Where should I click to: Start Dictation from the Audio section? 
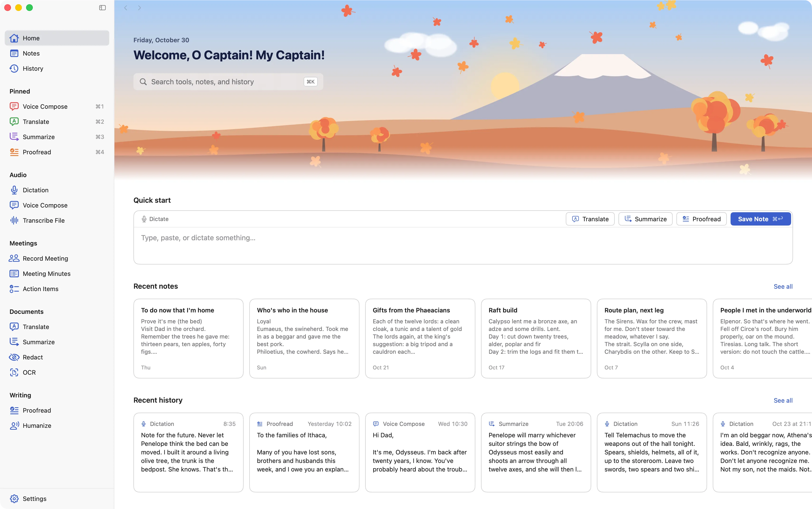pyautogui.click(x=57, y=190)
